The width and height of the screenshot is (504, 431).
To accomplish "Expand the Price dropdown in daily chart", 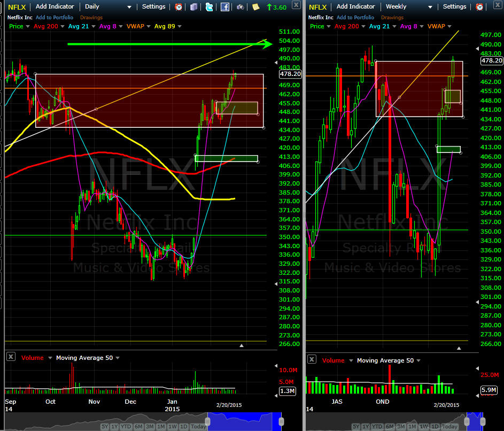I will 28,26.
